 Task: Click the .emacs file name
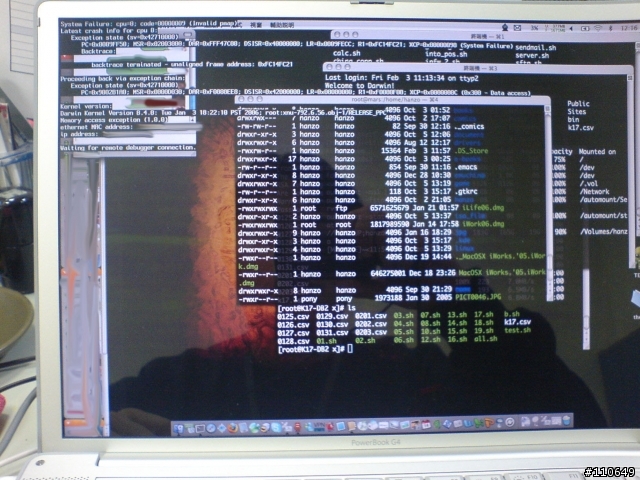click(465, 167)
